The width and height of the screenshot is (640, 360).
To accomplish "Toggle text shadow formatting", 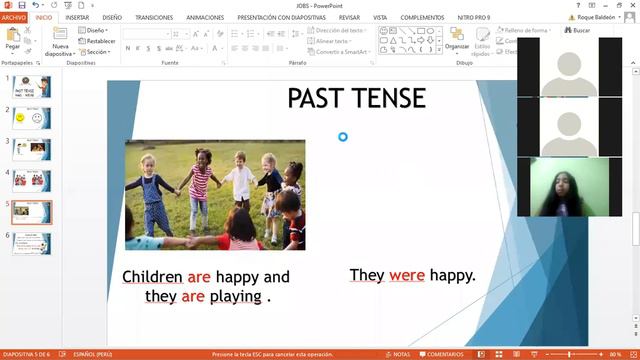I will (159, 48).
